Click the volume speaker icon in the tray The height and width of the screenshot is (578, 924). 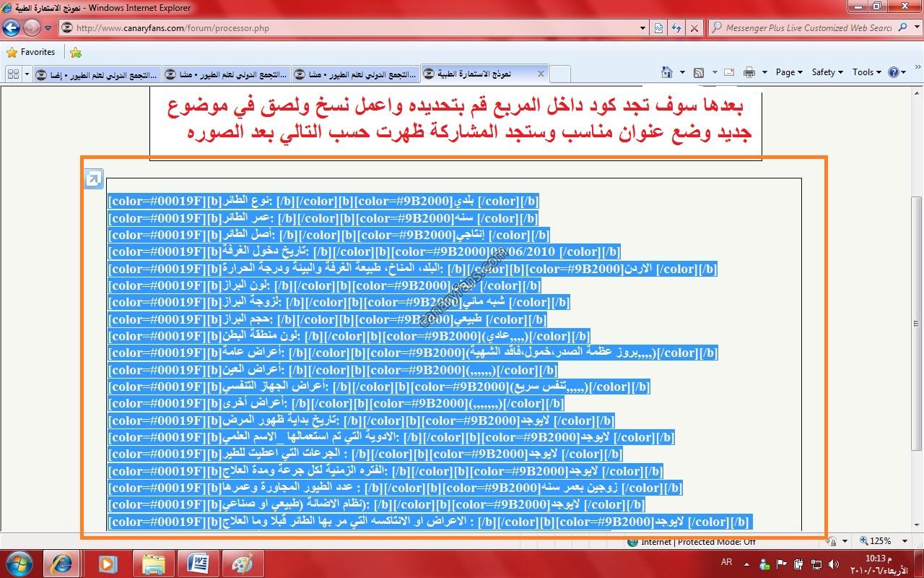click(x=834, y=564)
